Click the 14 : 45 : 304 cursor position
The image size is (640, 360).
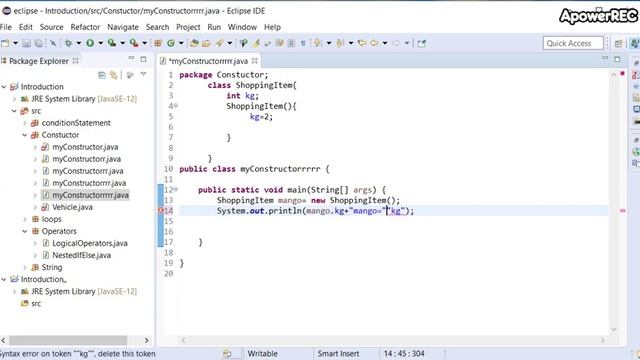coord(404,353)
